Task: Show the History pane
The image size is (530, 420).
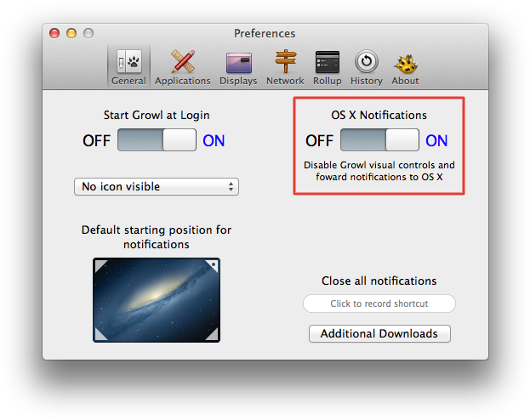Action: point(367,67)
